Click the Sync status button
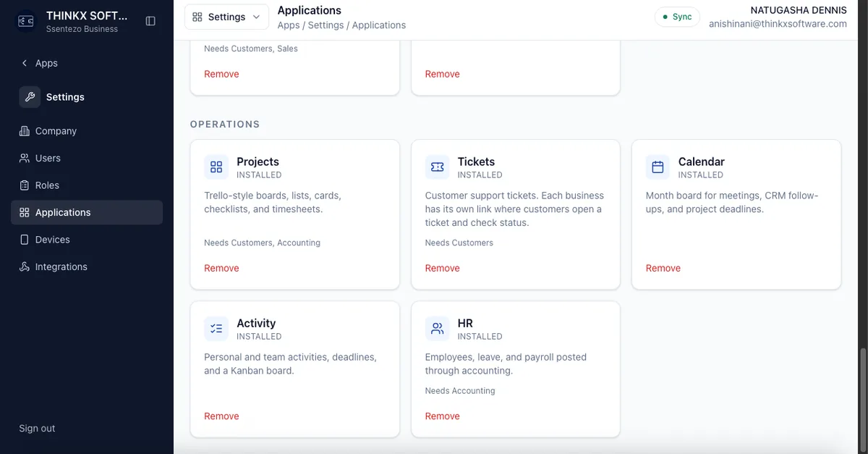868x454 pixels. coord(677,17)
